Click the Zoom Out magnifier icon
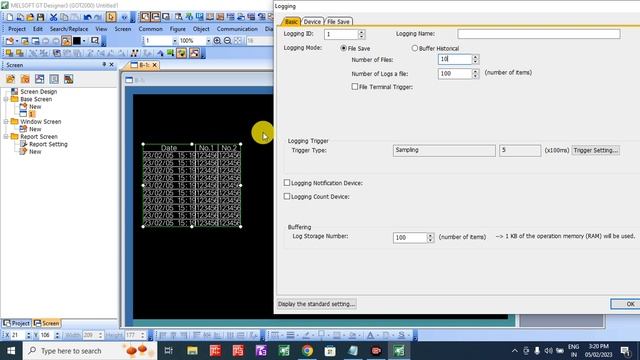640x360 pixels. point(227,41)
